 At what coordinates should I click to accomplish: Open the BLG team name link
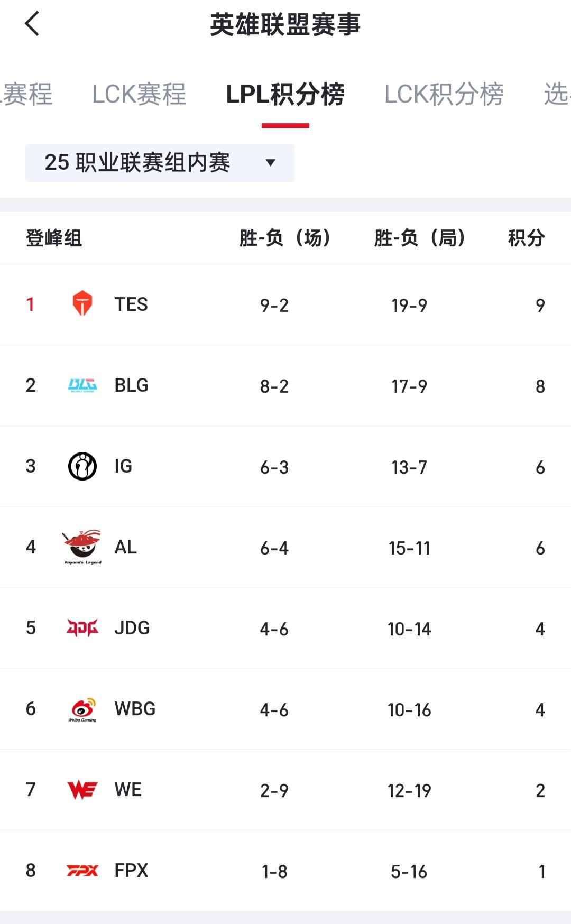click(x=132, y=385)
